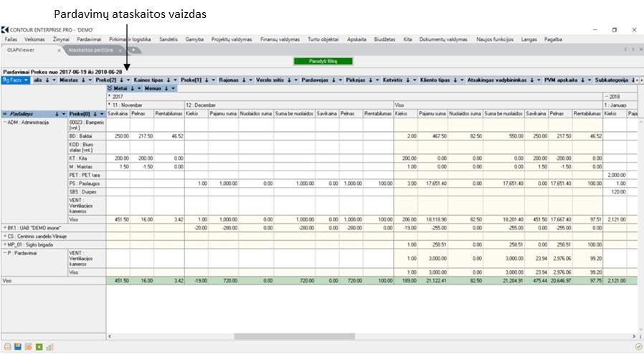Click the horizontal scrollbar left arrow

point(109,336)
